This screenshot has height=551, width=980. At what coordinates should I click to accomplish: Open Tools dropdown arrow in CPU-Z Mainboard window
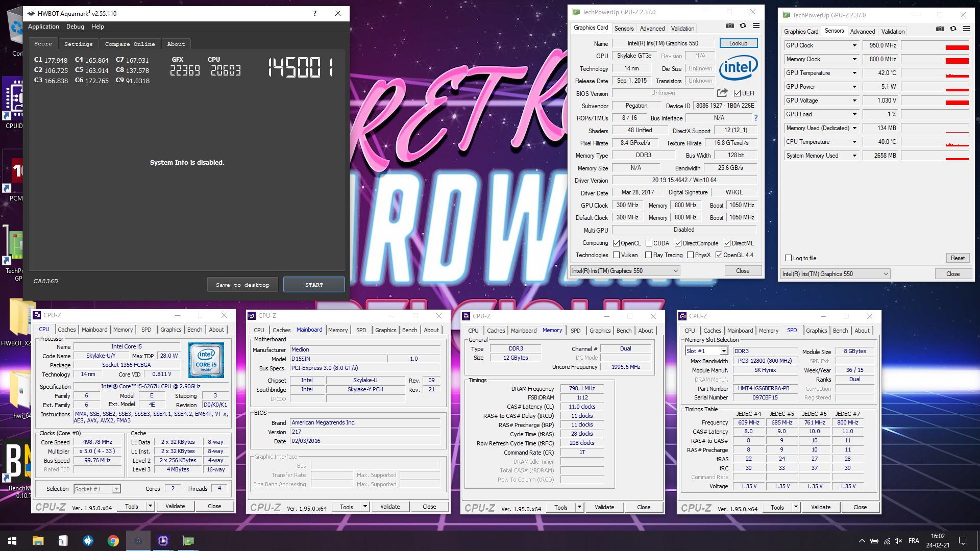365,507
